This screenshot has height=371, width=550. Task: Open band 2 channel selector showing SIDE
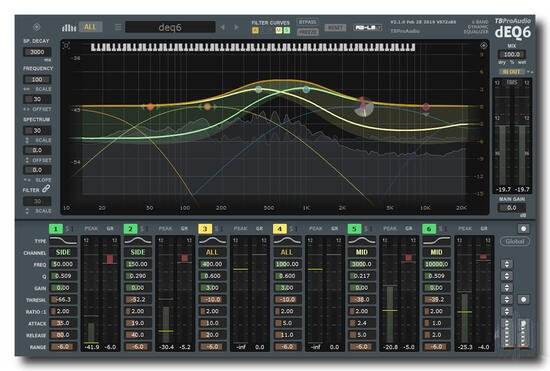138,252
